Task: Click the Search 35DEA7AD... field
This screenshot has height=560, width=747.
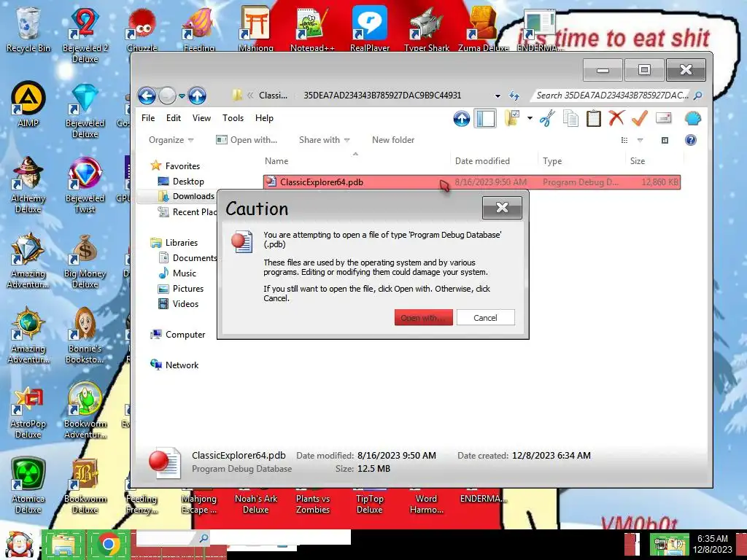Action: point(612,96)
